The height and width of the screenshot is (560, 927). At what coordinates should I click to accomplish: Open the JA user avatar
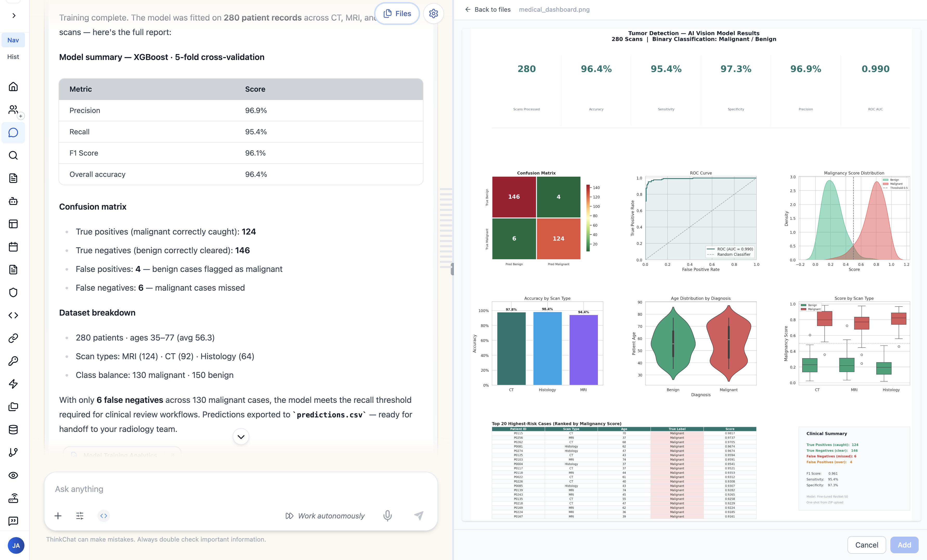click(16, 545)
